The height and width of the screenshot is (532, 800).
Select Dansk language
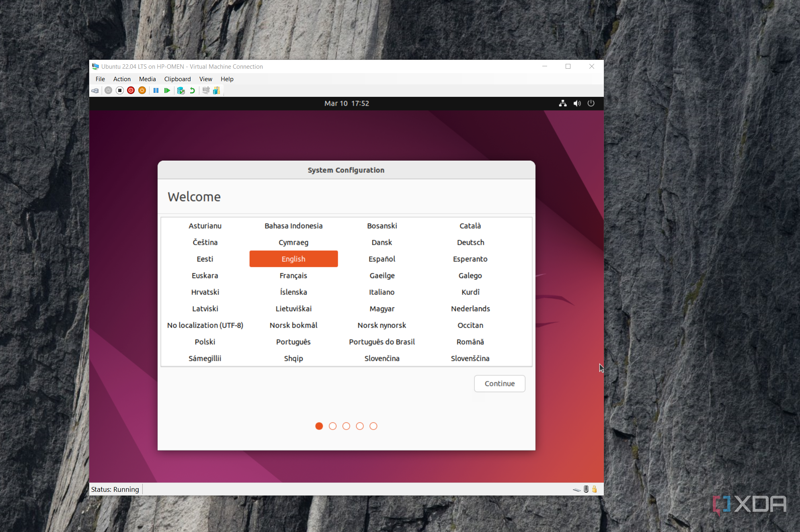pos(382,242)
